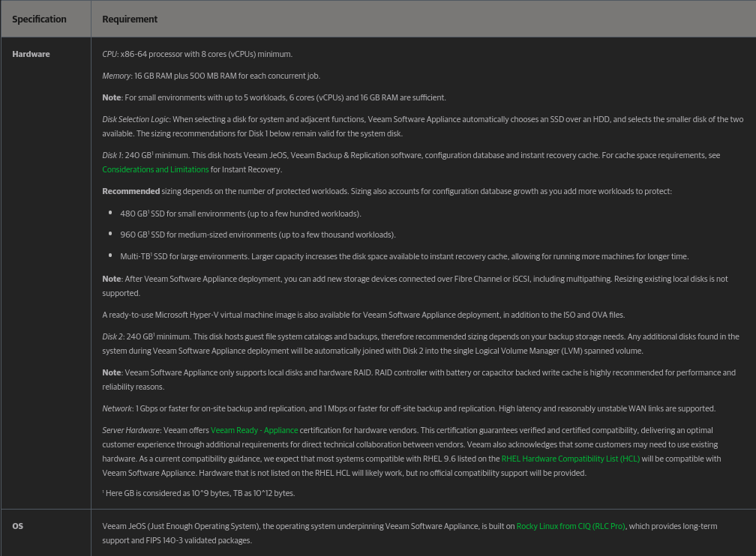
Task: Click the Server Hardware paragraph label
Action: (x=131, y=430)
